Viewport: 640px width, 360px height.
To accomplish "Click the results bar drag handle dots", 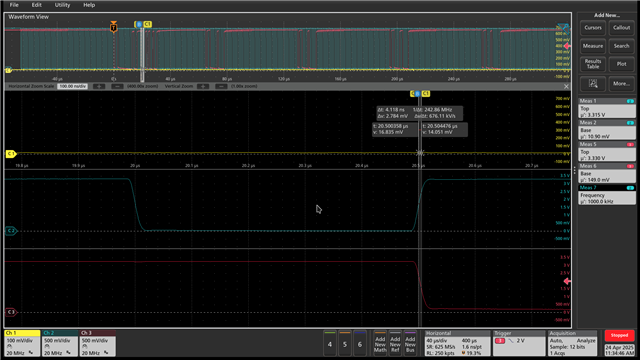I will coord(574,170).
